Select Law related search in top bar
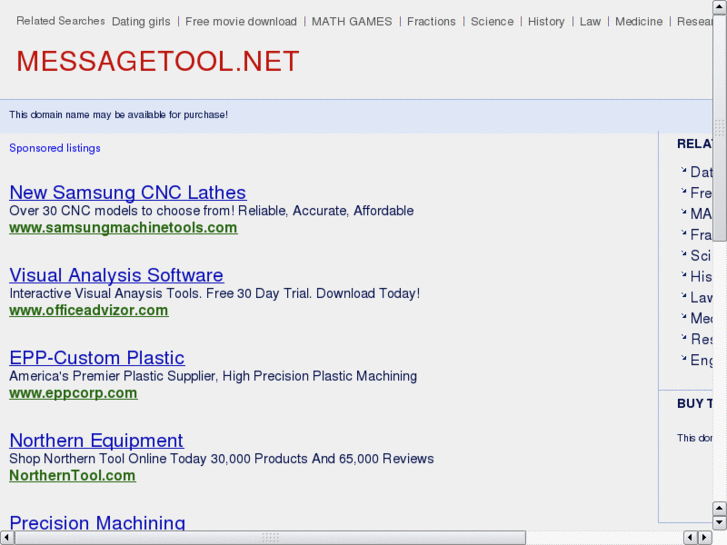Viewport: 727px width, 545px height. pyautogui.click(x=590, y=21)
